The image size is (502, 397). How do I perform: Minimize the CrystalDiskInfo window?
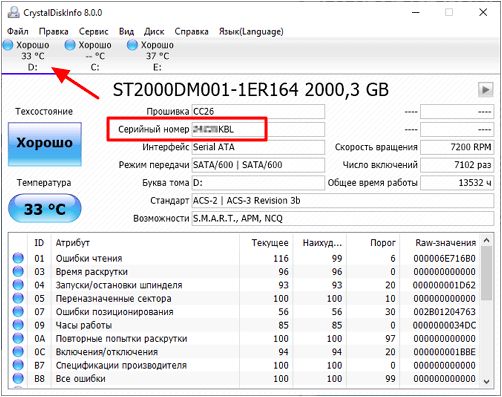(x=416, y=12)
